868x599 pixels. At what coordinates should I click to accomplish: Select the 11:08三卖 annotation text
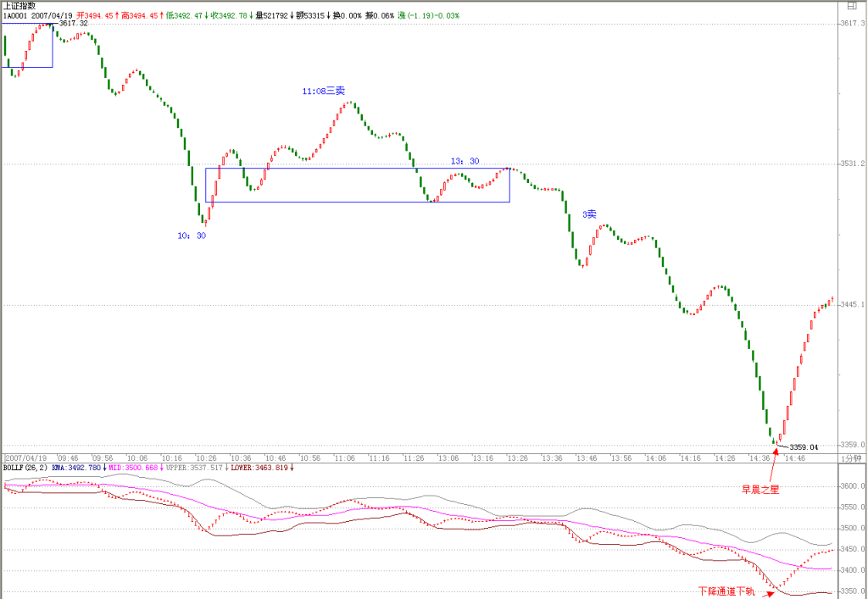(x=323, y=92)
